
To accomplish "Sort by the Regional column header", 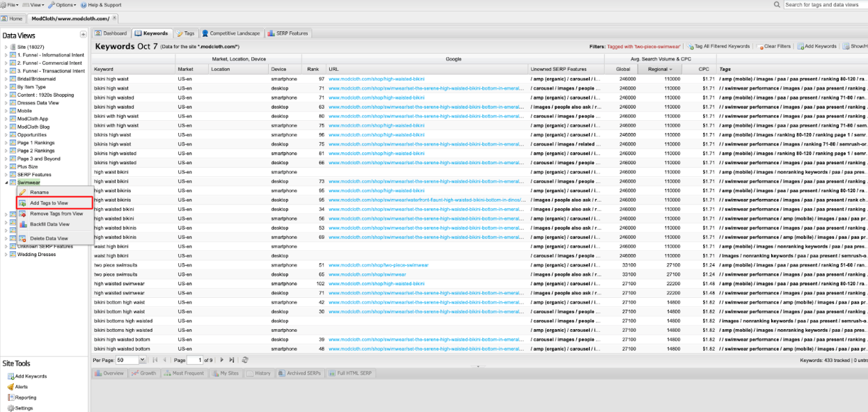I will point(659,69).
